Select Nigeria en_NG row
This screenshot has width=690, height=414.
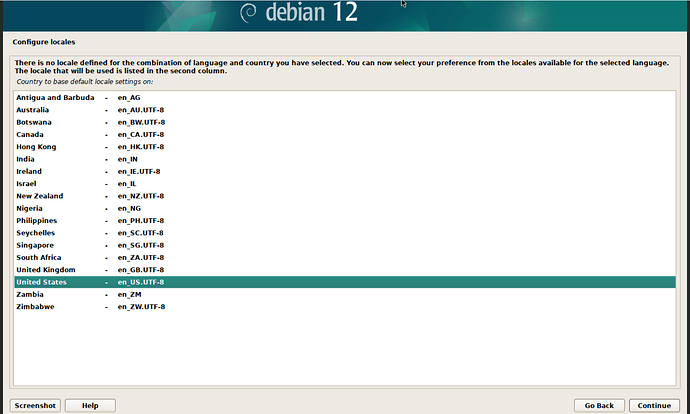click(345, 209)
